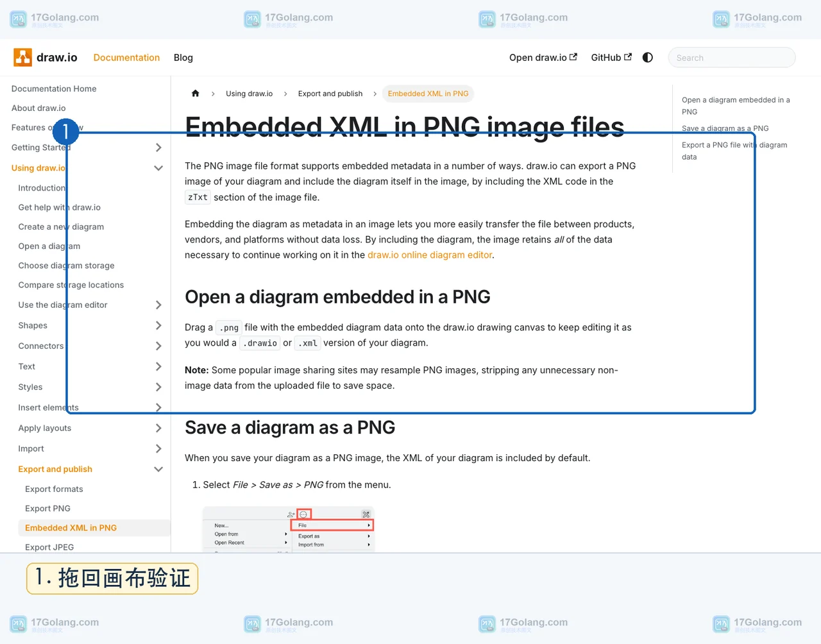Select Introduction in the sidebar
This screenshot has width=821, height=644.
42,188
